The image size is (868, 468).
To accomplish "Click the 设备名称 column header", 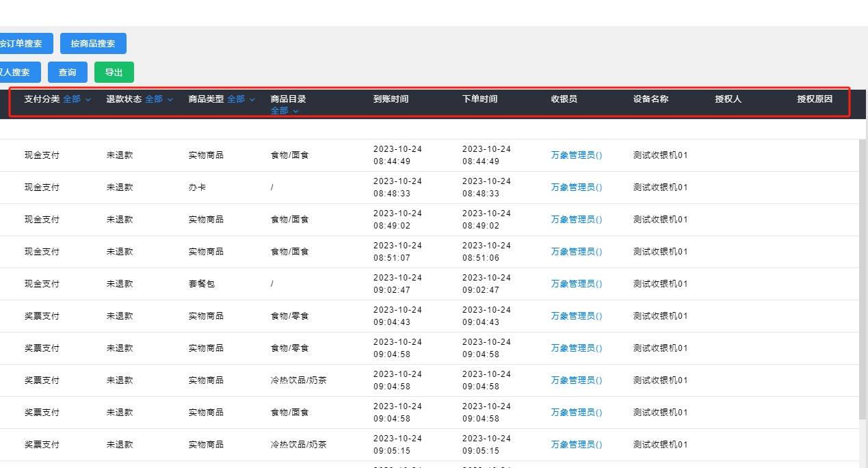I will click(651, 99).
